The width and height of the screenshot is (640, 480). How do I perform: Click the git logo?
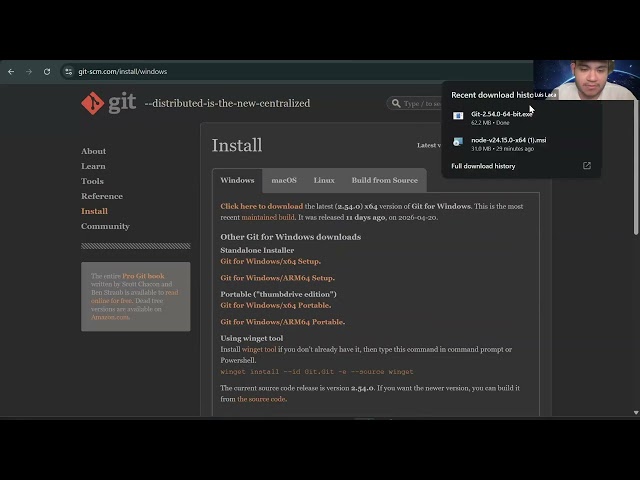click(x=109, y=103)
